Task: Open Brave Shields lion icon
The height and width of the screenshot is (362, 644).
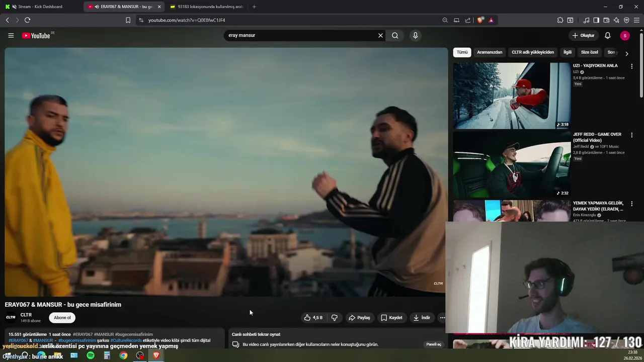Action: point(480,20)
